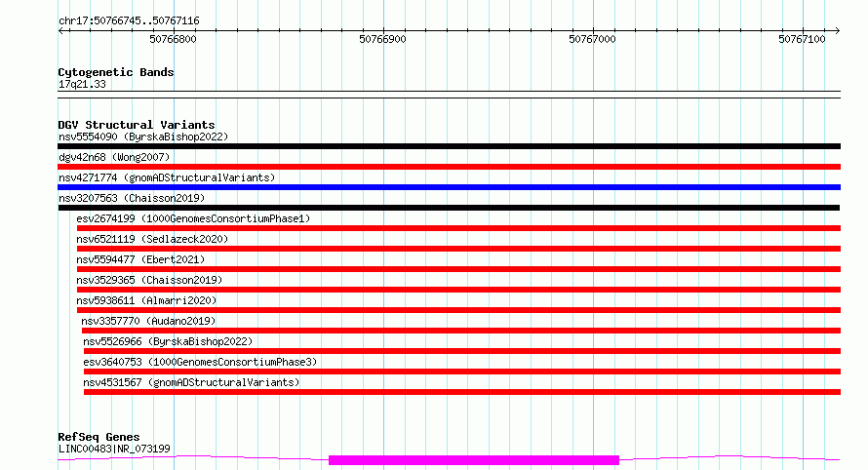The image size is (868, 470).
Task: Click the red bar of nsv3357770
Action: pyautogui.click(x=461, y=331)
